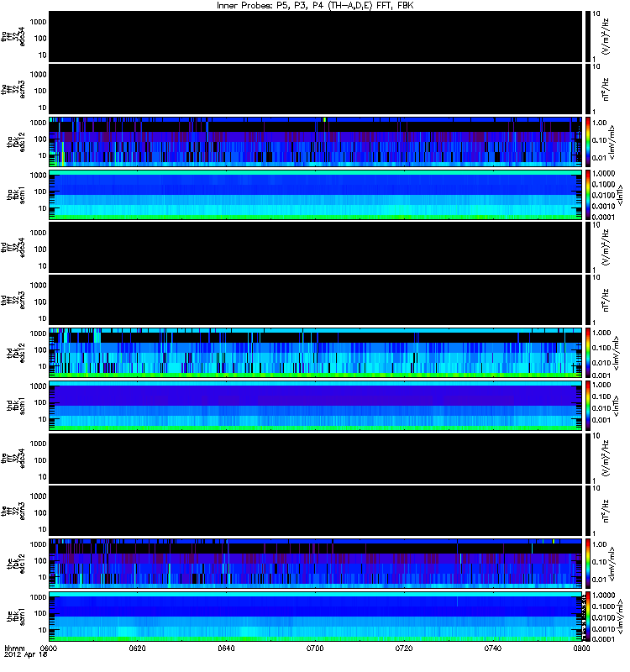630x672 pixels.
Task: Click the color bar beside the fft scm3
Action: pyautogui.click(x=588, y=511)
